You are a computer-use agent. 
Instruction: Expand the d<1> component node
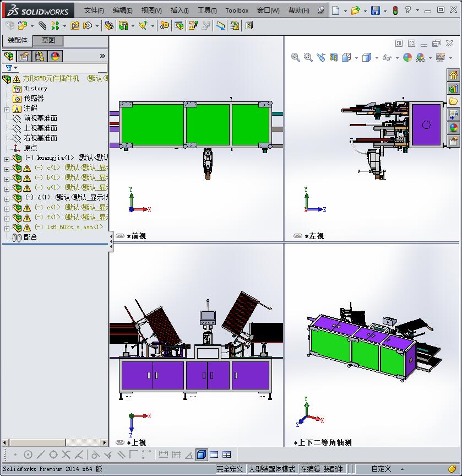click(7, 199)
